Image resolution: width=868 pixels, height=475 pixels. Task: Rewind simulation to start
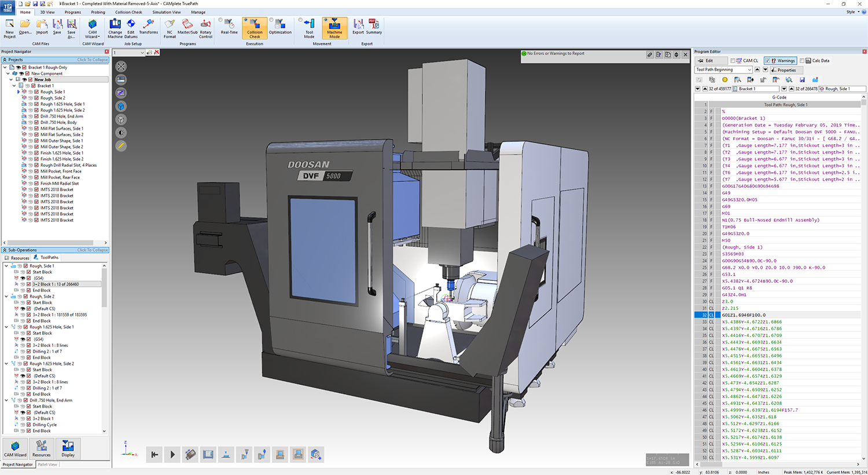155,455
